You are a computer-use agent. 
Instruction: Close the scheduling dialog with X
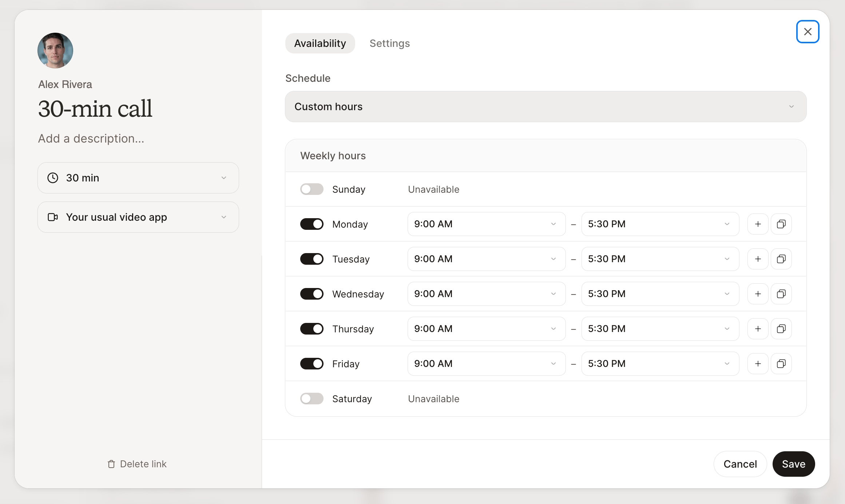pos(808,32)
